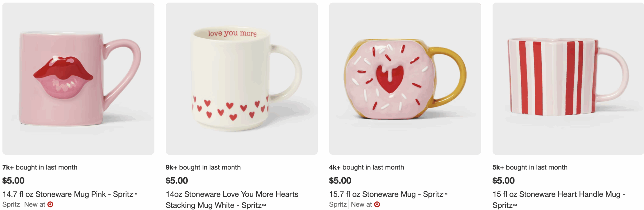This screenshot has height=210, width=644.
Task: Click the Target bullseye icon under the pink mug
Action: coord(50,204)
